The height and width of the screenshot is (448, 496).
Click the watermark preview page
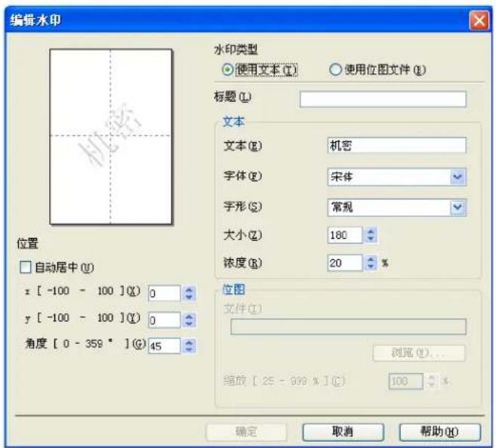(111, 137)
